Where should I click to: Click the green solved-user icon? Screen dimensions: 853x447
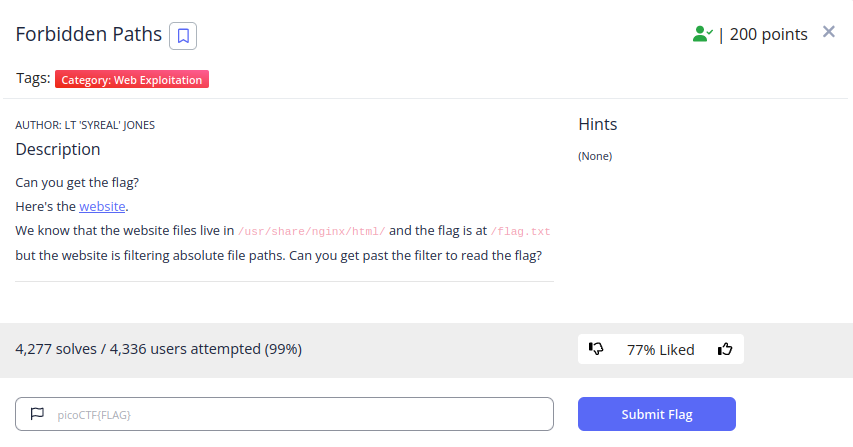[702, 34]
